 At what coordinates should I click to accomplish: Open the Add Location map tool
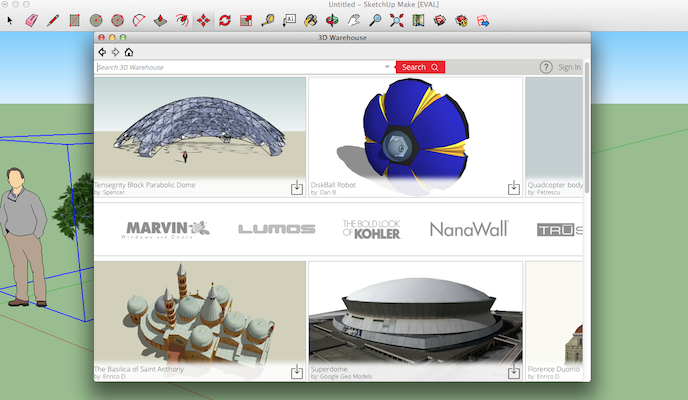(x=418, y=20)
